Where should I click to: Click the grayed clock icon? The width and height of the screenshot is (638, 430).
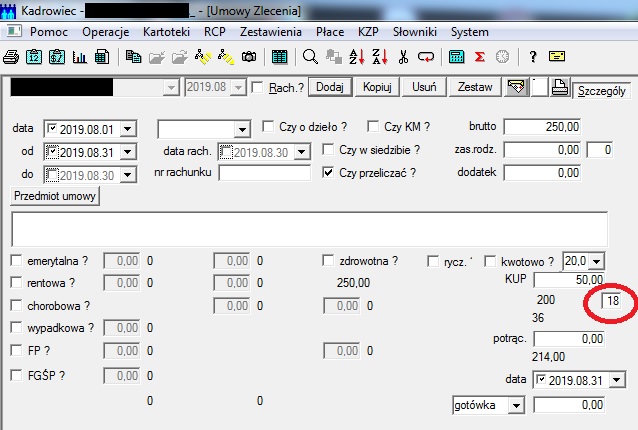[x=503, y=57]
